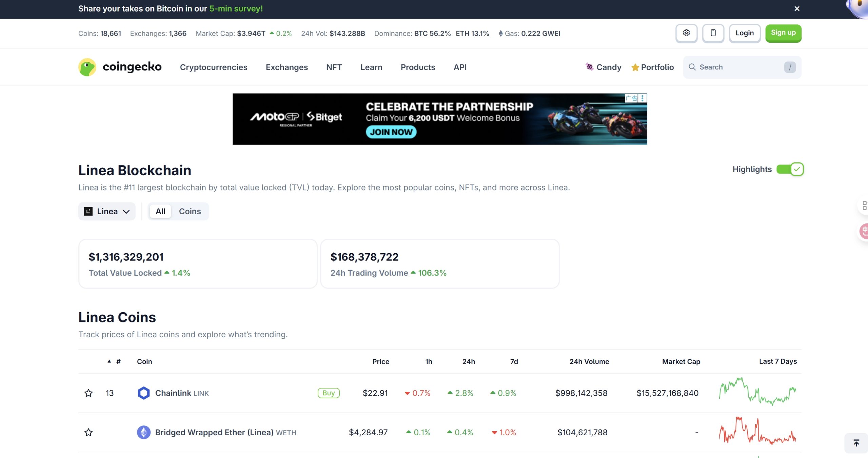The width and height of the screenshot is (868, 458).
Task: Click the slash shortcut key badge
Action: 790,67
